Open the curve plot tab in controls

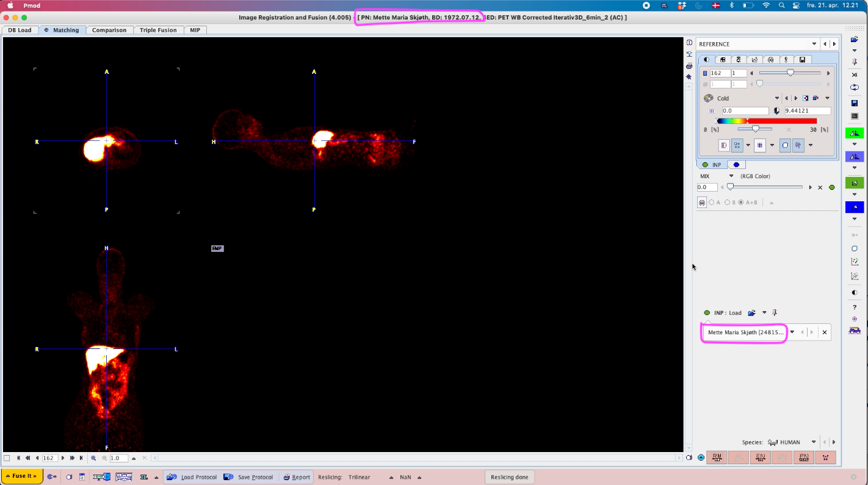pyautogui.click(x=754, y=60)
